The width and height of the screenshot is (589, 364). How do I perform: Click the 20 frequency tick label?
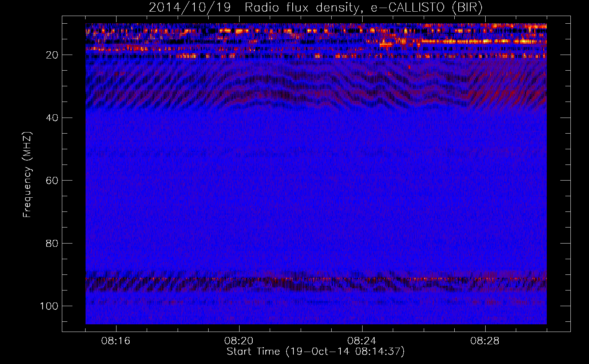coord(52,55)
